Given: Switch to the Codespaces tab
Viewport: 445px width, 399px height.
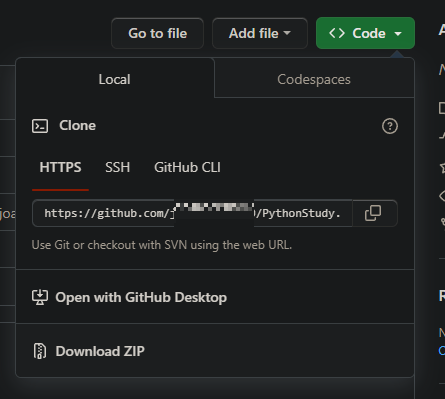Looking at the screenshot, I should pyautogui.click(x=314, y=79).
